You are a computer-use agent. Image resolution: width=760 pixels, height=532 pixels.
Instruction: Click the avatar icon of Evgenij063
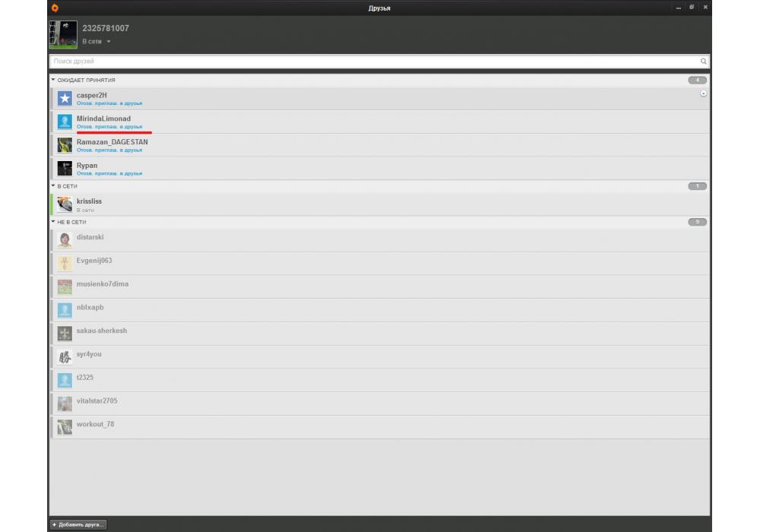[x=65, y=264]
